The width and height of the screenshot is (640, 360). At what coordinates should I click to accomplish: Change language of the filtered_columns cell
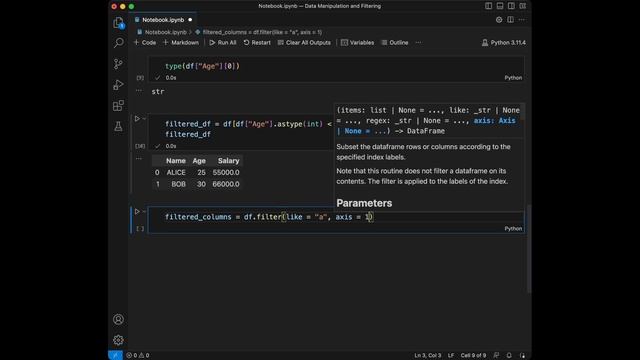513,229
